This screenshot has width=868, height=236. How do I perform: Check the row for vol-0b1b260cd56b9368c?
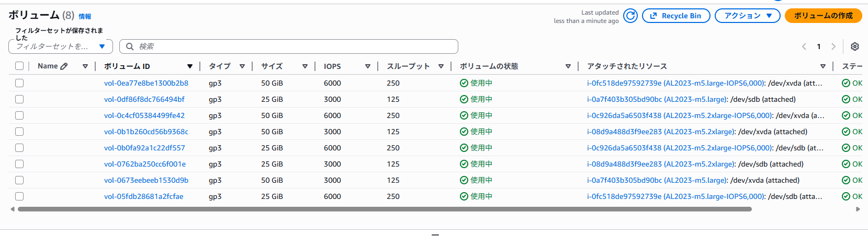pyautogui.click(x=19, y=132)
